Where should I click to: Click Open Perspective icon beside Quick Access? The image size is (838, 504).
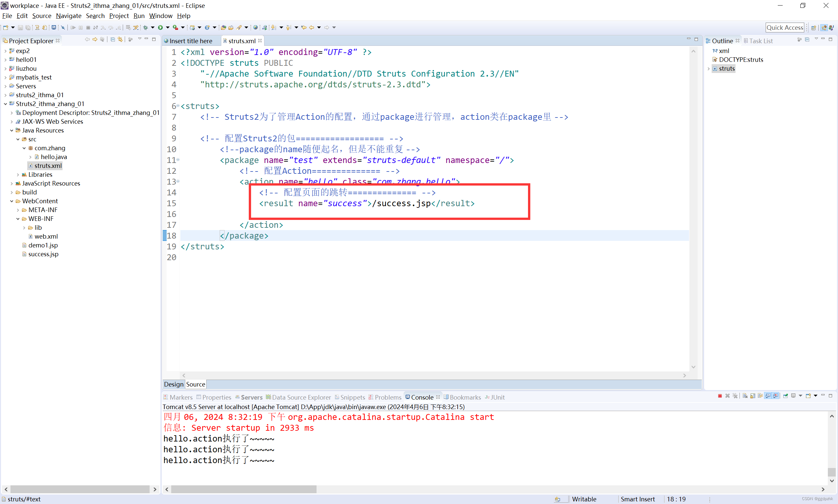[813, 27]
